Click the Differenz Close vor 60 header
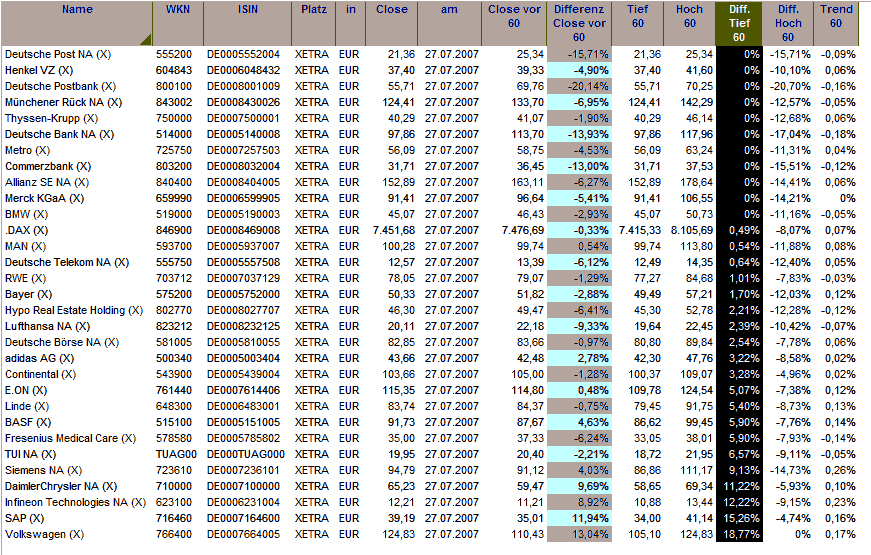 [x=579, y=23]
